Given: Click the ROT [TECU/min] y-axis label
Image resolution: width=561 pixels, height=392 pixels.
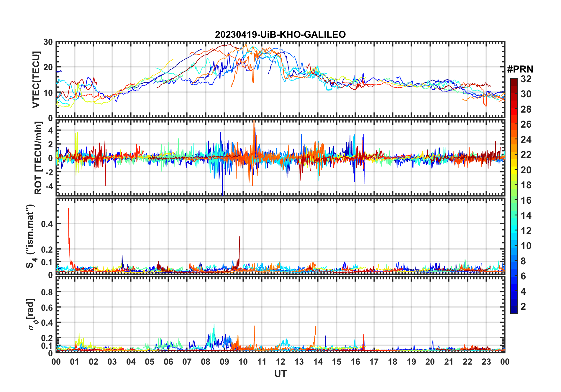Looking at the screenshot, I should 38,158.
